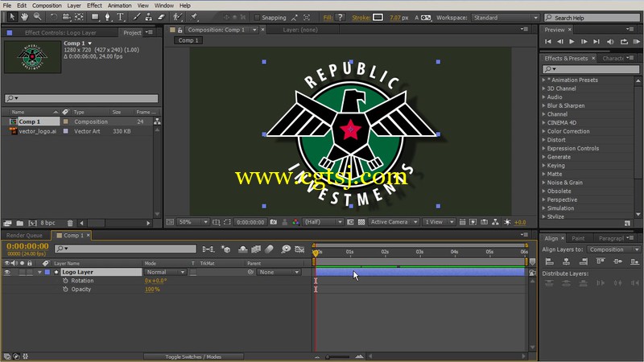The width and height of the screenshot is (644, 362).
Task: Open the Animation menu
Action: (x=119, y=6)
